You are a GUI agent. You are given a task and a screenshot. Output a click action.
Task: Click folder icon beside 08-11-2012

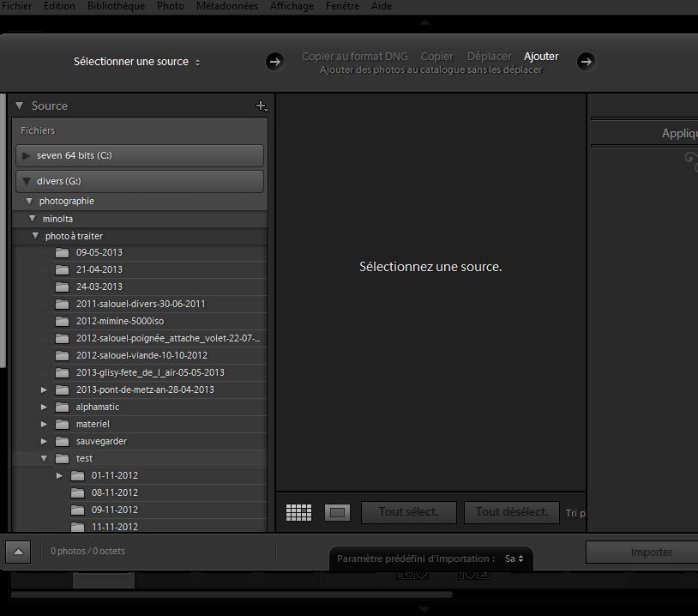pyautogui.click(x=77, y=493)
